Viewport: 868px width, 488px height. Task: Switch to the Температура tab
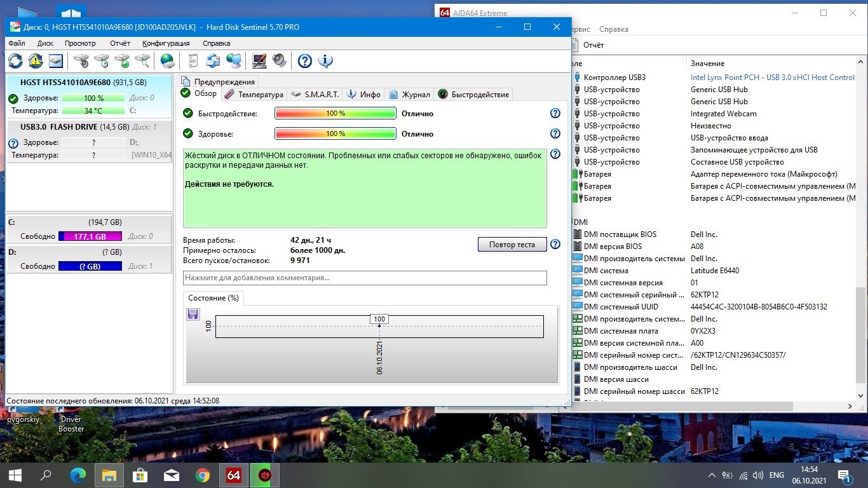click(x=253, y=94)
